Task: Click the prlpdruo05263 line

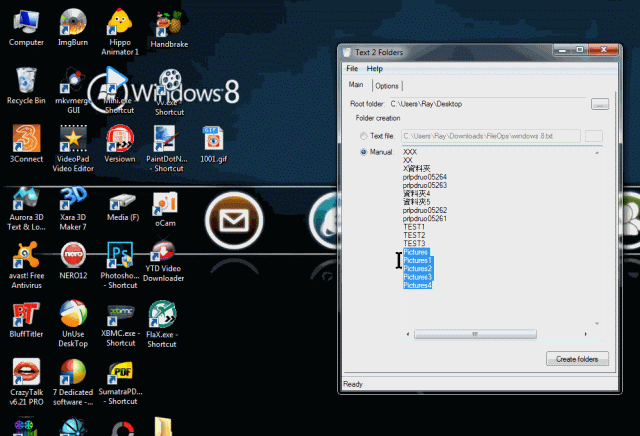Action: click(424, 185)
